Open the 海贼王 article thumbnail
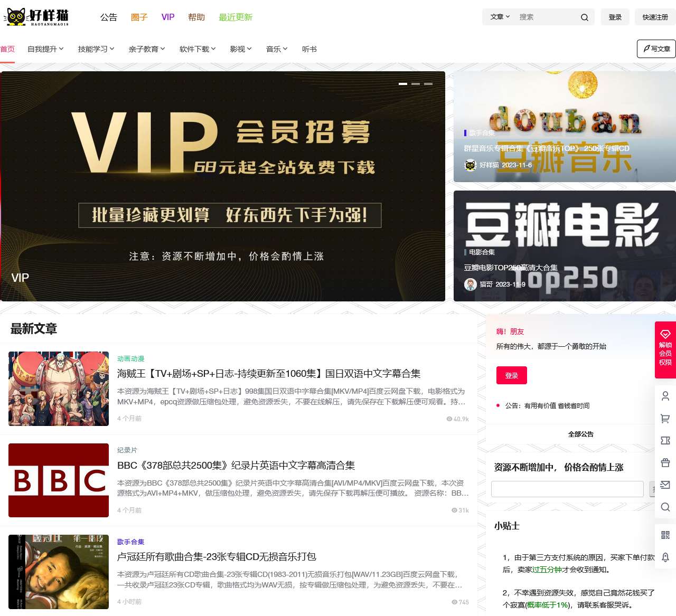The image size is (676, 616). coord(59,388)
